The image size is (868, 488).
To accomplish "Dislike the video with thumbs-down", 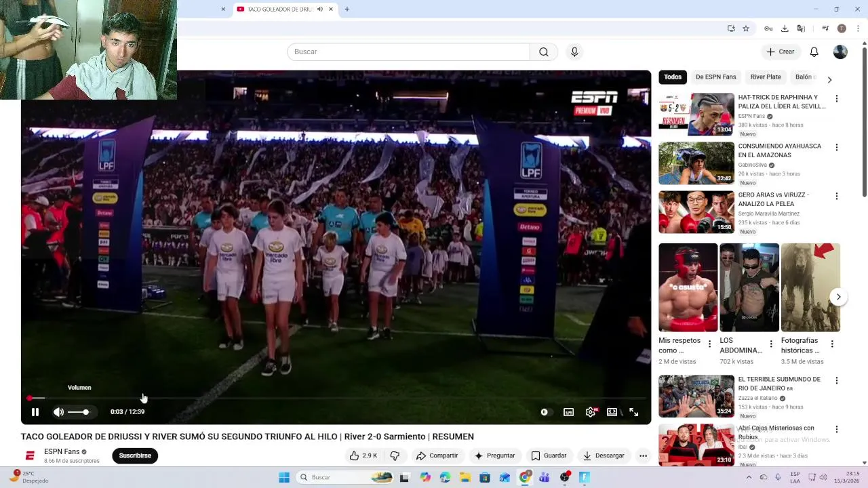I will (x=395, y=455).
